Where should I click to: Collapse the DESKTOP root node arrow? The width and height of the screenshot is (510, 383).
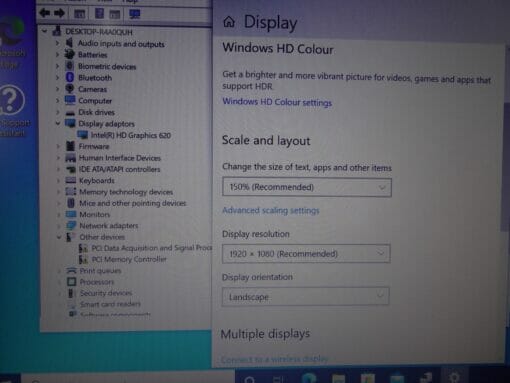point(44,31)
